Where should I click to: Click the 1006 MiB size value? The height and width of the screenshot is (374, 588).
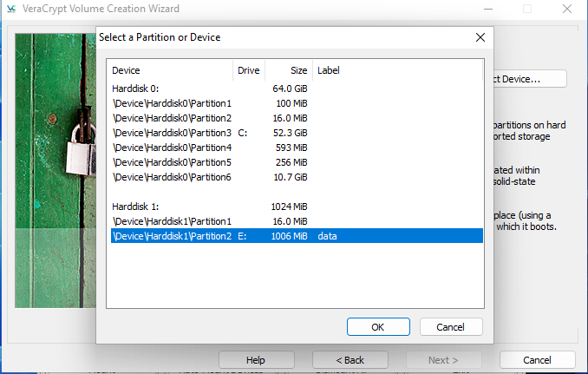click(289, 236)
